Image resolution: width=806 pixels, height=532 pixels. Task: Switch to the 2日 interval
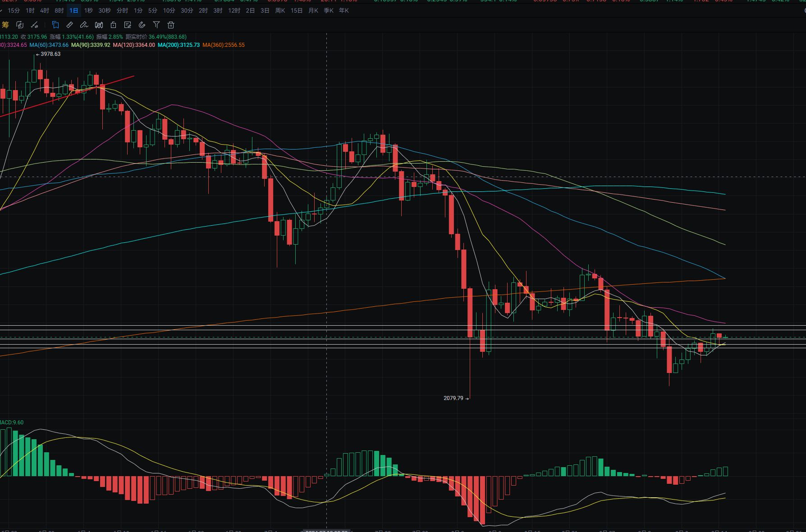pyautogui.click(x=250, y=10)
